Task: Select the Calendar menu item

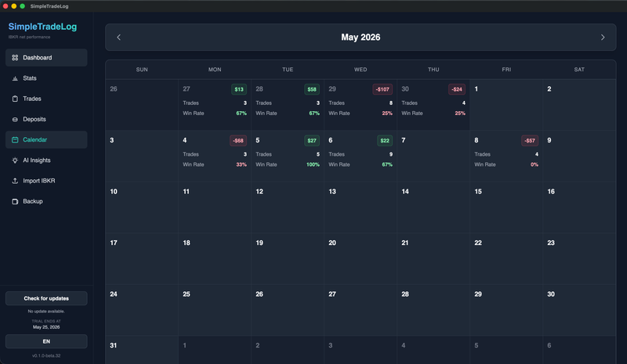Action: (x=46, y=140)
